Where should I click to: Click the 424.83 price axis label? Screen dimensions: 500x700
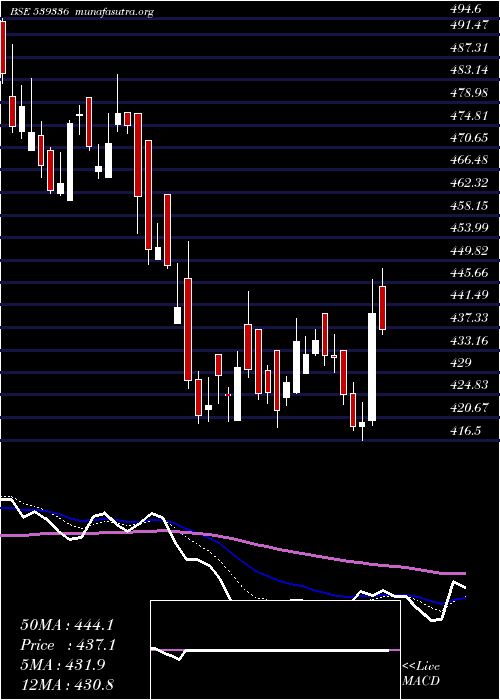(x=469, y=385)
